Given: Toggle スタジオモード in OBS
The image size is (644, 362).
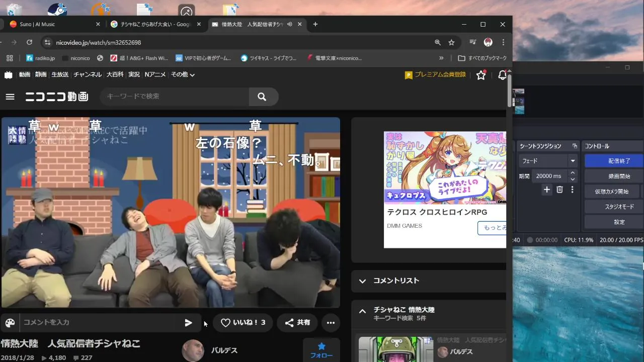Looking at the screenshot, I should coord(614,207).
